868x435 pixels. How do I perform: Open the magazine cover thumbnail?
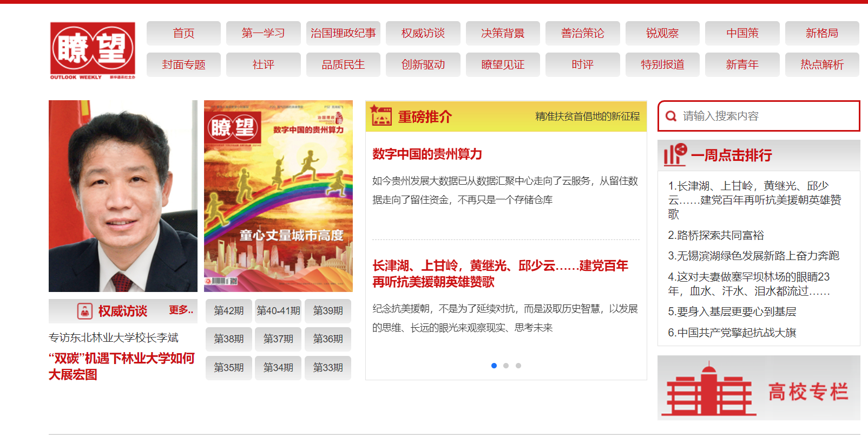[x=278, y=196]
